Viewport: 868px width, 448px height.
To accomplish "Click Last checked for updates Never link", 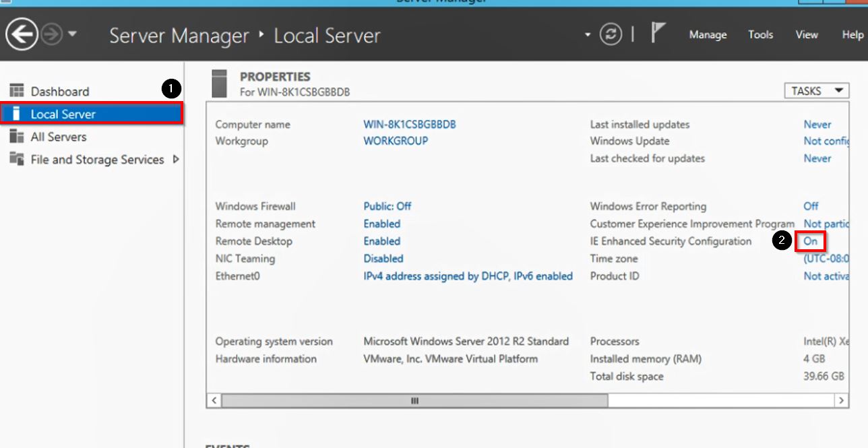I will coord(817,158).
